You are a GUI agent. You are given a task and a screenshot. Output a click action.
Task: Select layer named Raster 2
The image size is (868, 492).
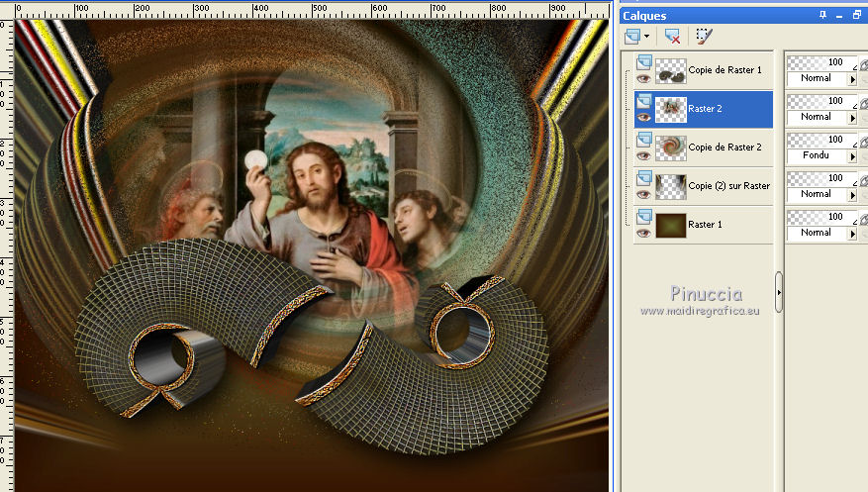point(705,109)
